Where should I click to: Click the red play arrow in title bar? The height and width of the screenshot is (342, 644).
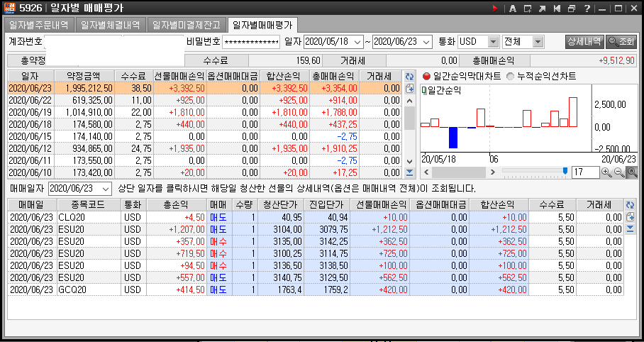tap(495, 9)
